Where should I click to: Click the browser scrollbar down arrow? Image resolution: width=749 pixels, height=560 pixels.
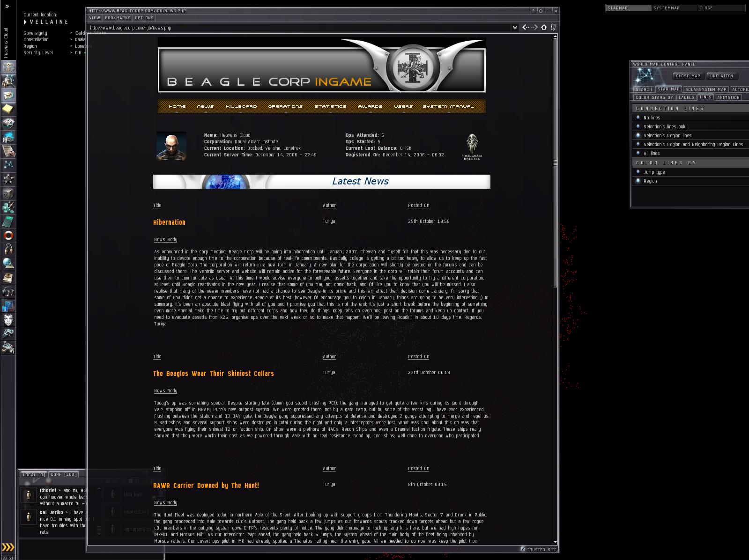click(x=555, y=542)
